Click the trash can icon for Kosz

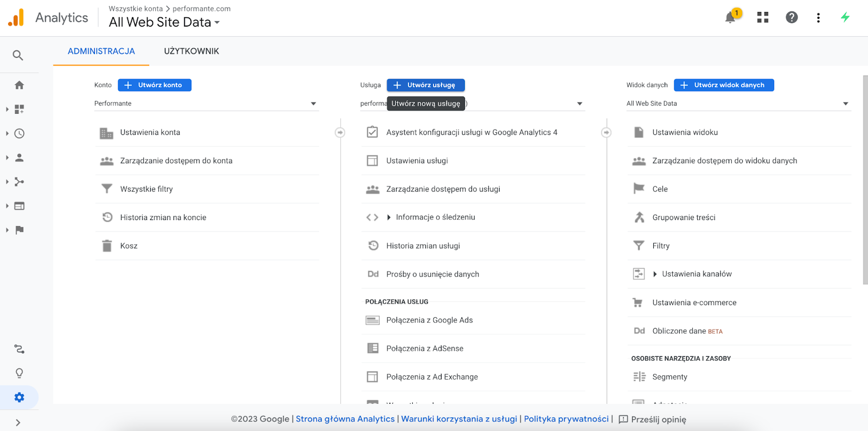tap(107, 246)
